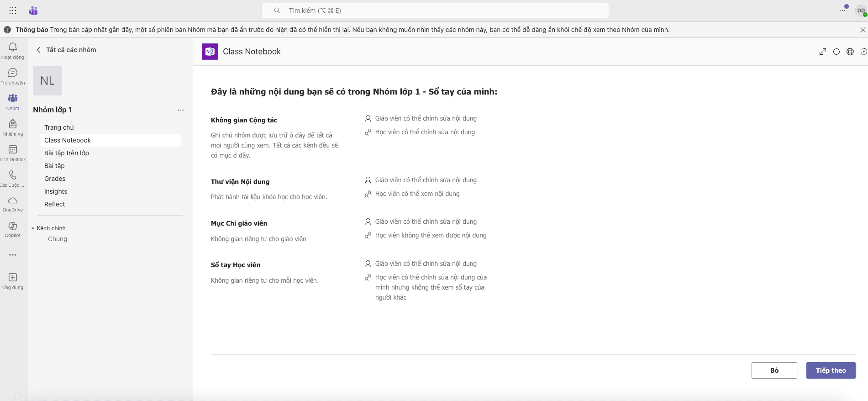Open Nhóm lớp 1 more options ellipsis

click(x=181, y=110)
